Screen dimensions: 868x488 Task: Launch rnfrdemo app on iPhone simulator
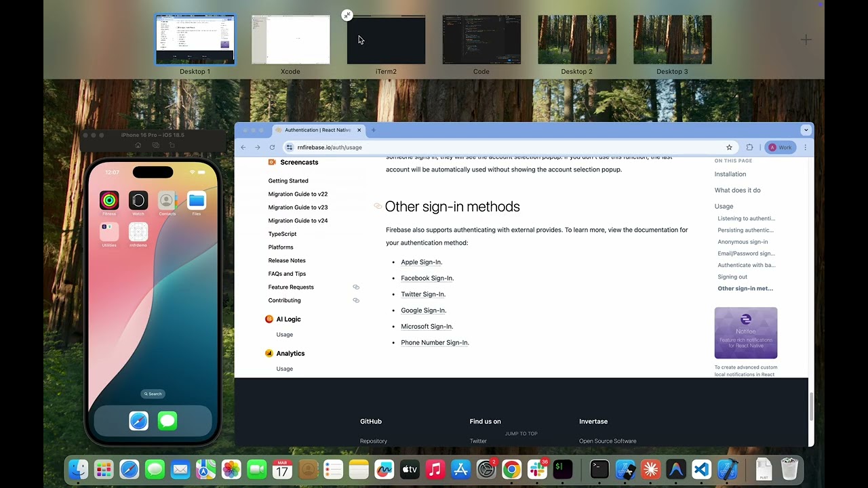(x=138, y=232)
